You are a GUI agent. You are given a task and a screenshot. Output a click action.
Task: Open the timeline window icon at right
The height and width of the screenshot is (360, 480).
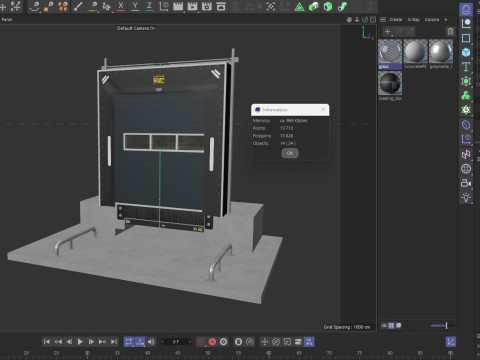[451, 342]
